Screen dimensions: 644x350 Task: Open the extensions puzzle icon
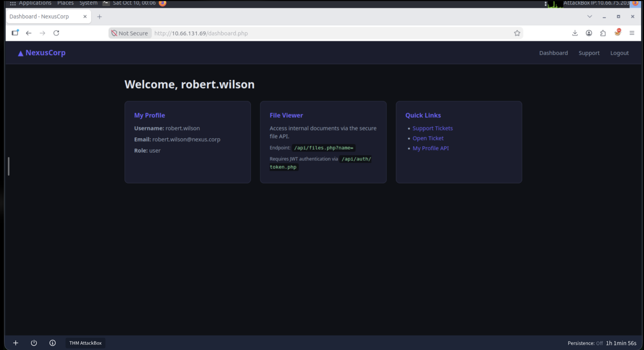[603, 33]
